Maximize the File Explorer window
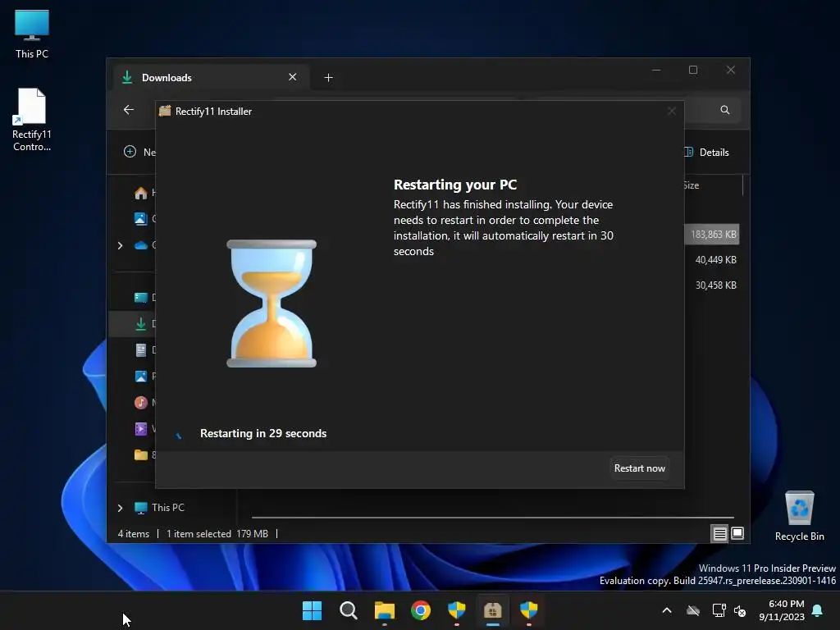The width and height of the screenshot is (840, 630). (693, 71)
